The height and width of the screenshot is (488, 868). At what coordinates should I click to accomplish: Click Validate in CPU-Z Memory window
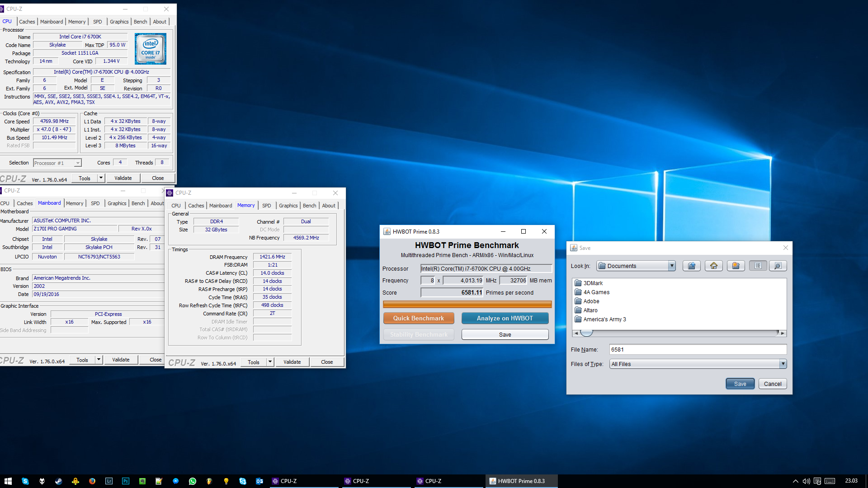point(292,362)
